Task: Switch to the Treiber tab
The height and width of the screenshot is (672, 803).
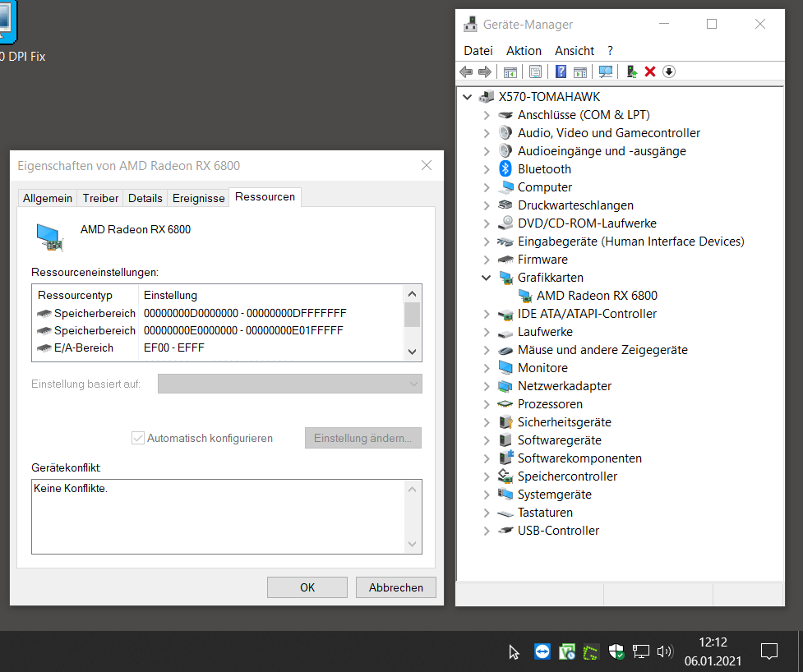Action: coord(100,198)
